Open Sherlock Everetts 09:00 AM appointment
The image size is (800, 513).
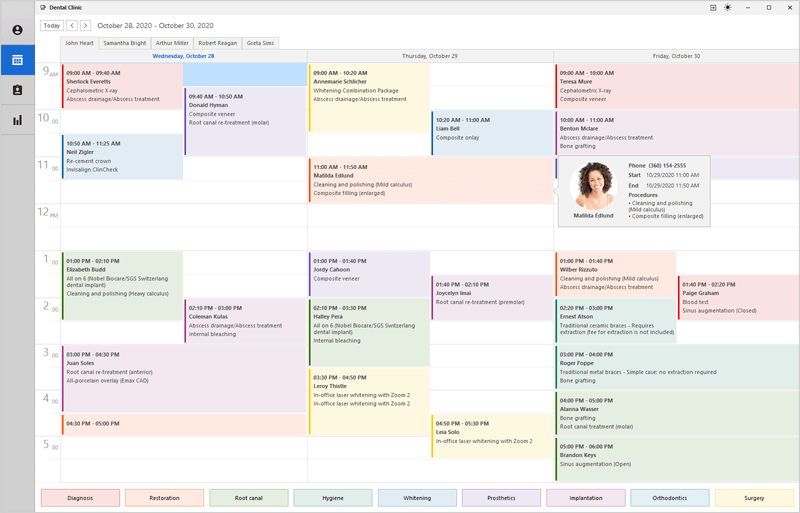[x=120, y=85]
